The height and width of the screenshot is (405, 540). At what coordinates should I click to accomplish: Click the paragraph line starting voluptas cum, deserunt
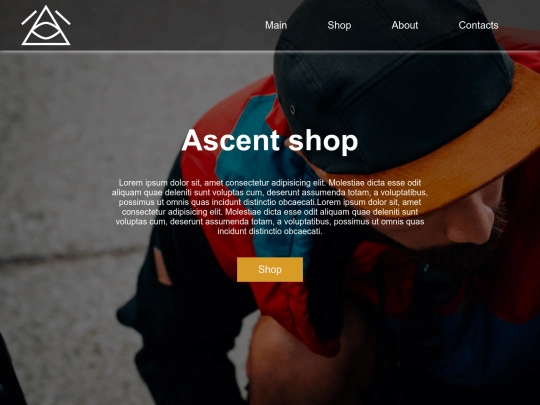coord(270,221)
